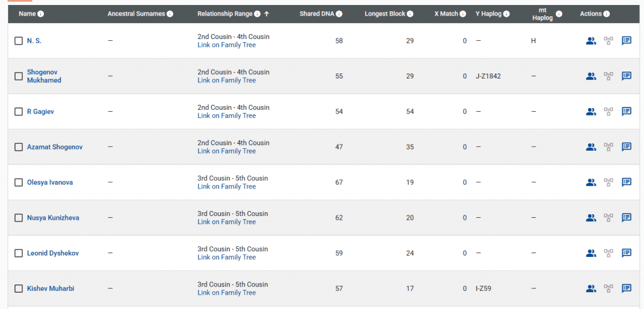The width and height of the screenshot is (644, 309).
Task: Select checkbox for N. S.
Action: (x=18, y=41)
